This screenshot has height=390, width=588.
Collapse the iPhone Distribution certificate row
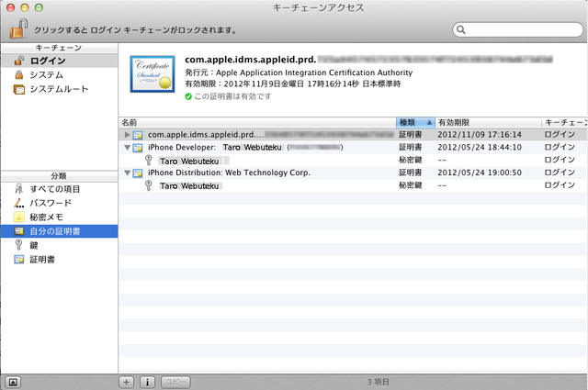pyautogui.click(x=127, y=173)
